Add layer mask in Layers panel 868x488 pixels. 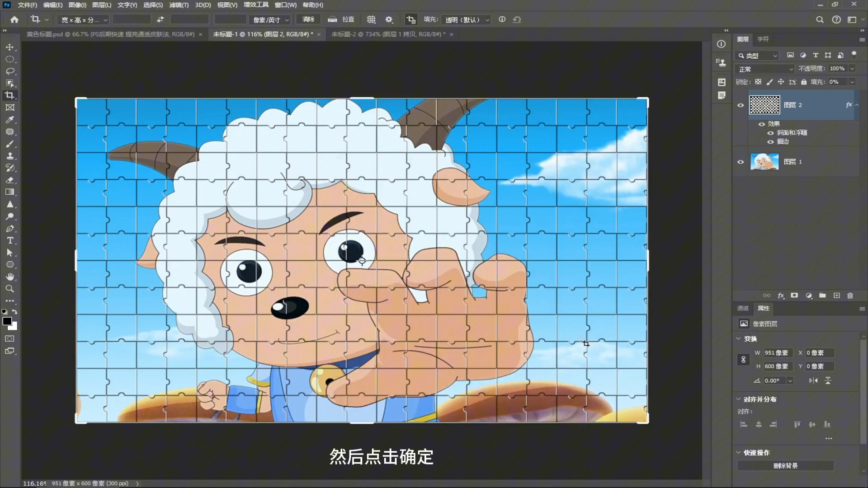[794, 296]
